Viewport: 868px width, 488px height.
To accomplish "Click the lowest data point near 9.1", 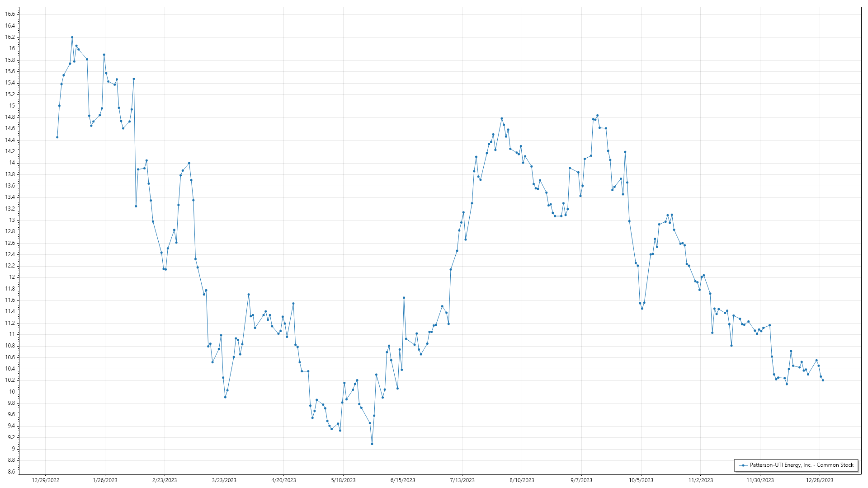I will tap(372, 444).
